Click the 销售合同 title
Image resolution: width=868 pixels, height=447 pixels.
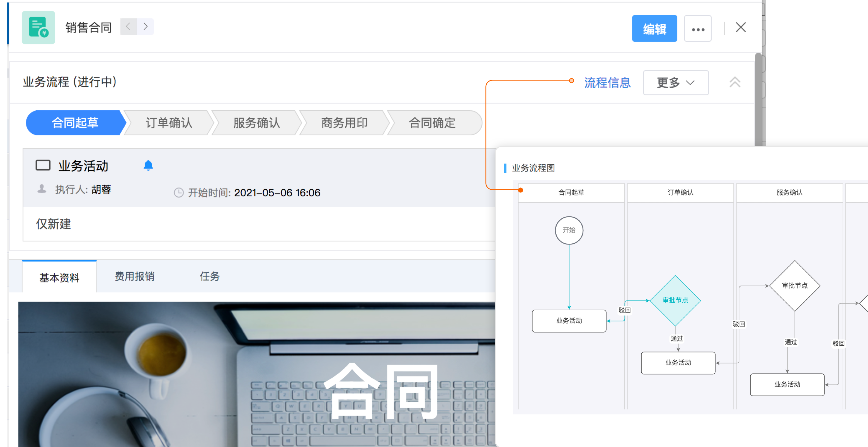pyautogui.click(x=89, y=27)
